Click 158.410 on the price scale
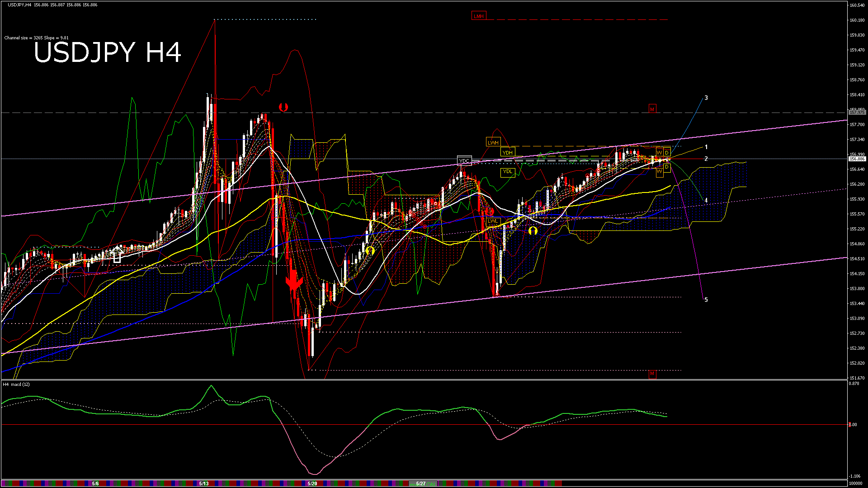 [857, 95]
